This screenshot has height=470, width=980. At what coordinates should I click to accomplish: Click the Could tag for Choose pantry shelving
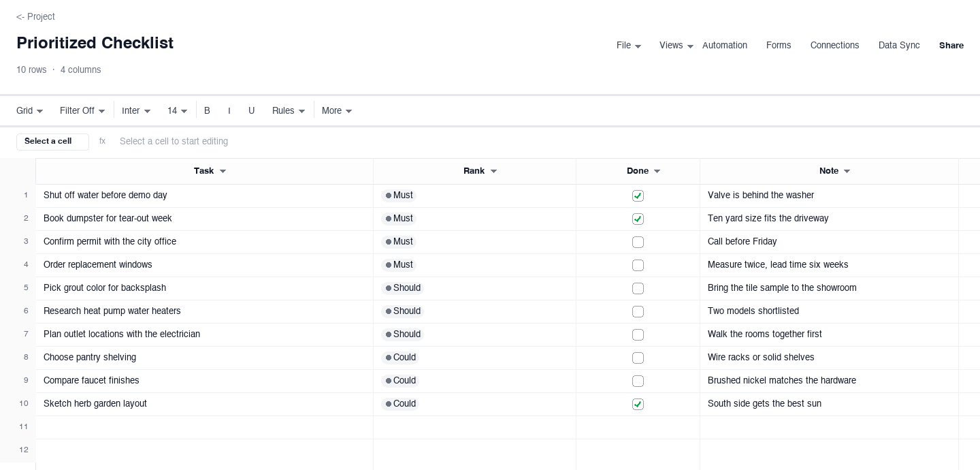click(400, 358)
